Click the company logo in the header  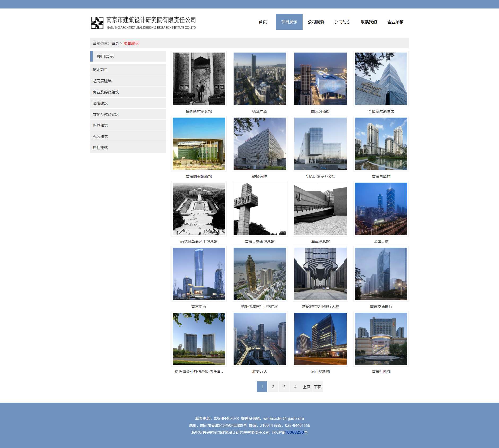click(143, 23)
